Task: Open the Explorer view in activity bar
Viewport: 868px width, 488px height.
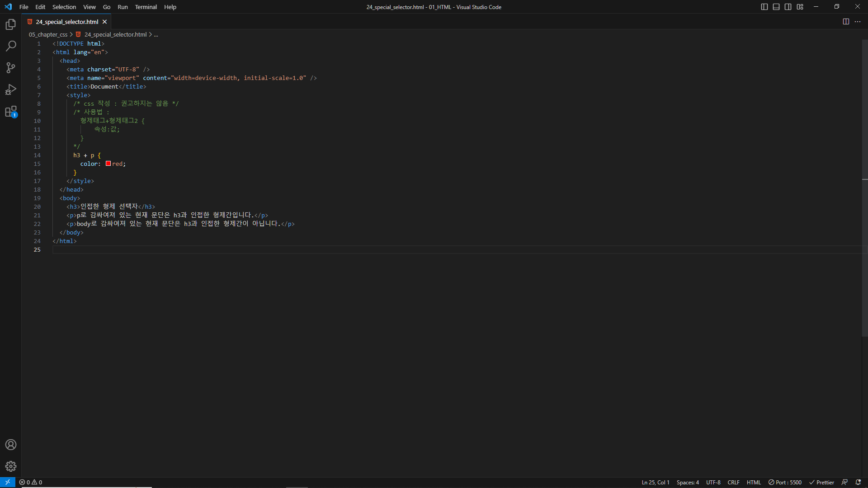Action: (11, 24)
